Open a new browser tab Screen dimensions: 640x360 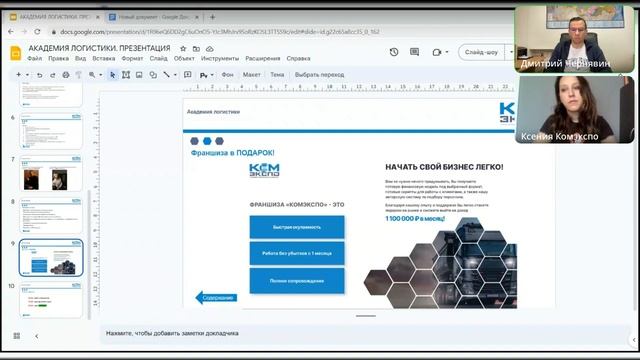pos(212,17)
